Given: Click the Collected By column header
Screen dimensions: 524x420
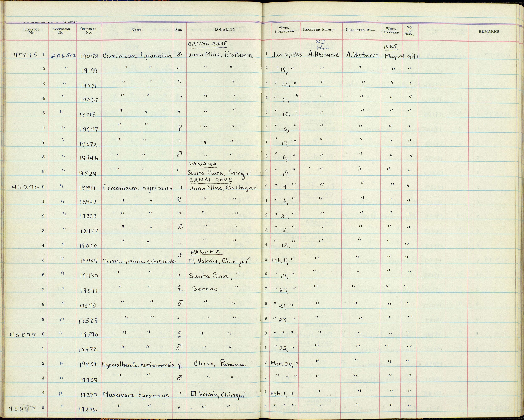Looking at the screenshot, I should click(360, 30).
